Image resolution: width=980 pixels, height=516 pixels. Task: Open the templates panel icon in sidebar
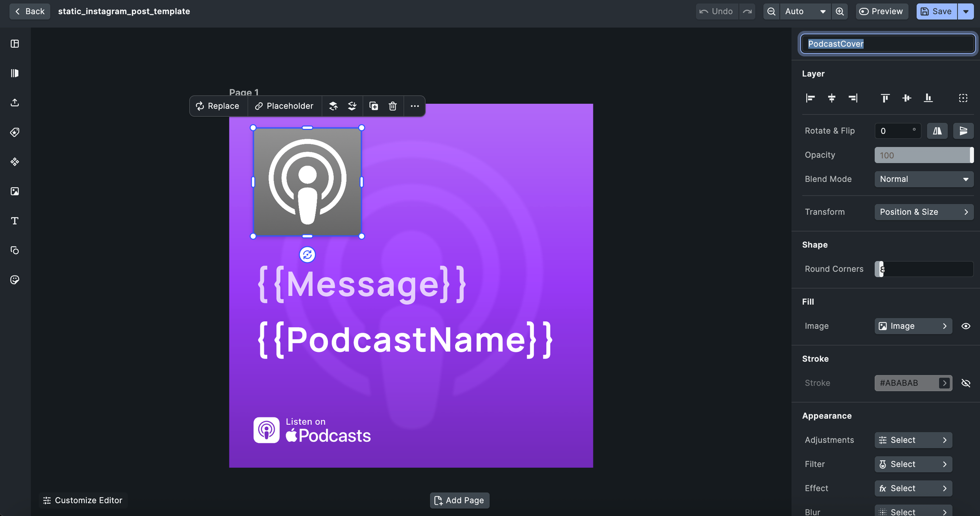pos(15,44)
